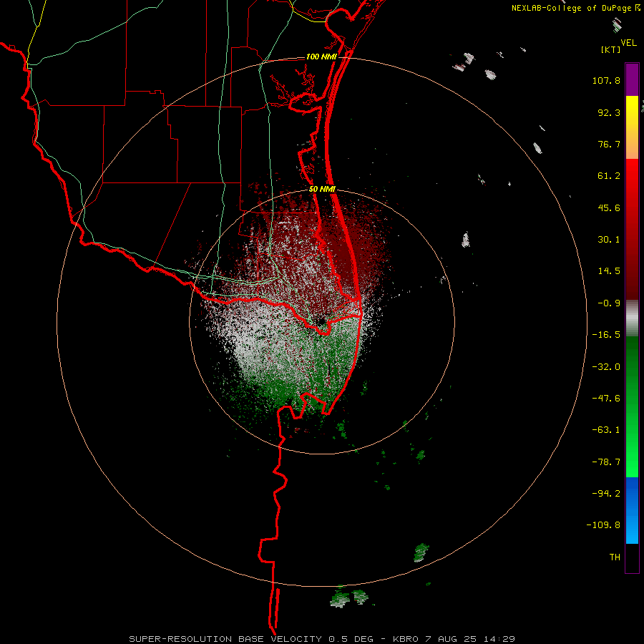Click the [KT] units label
The width and height of the screenshot is (644, 644).
point(610,49)
